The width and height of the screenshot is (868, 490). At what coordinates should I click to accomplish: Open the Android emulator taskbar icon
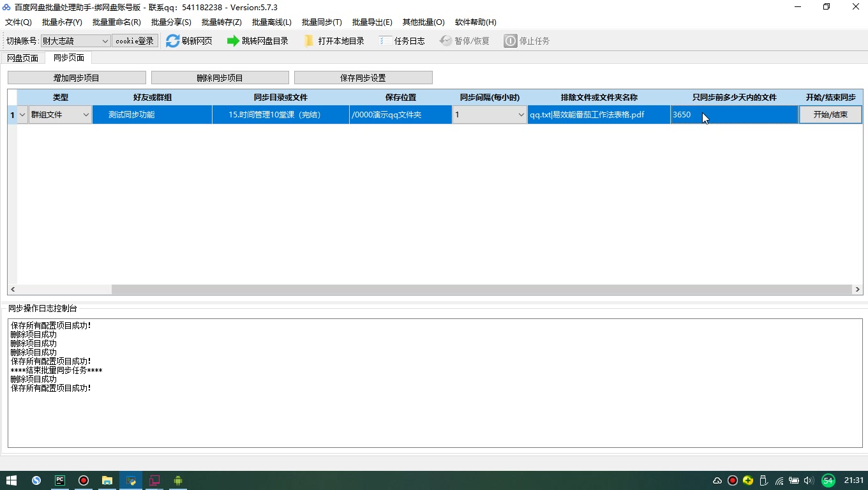(x=178, y=480)
